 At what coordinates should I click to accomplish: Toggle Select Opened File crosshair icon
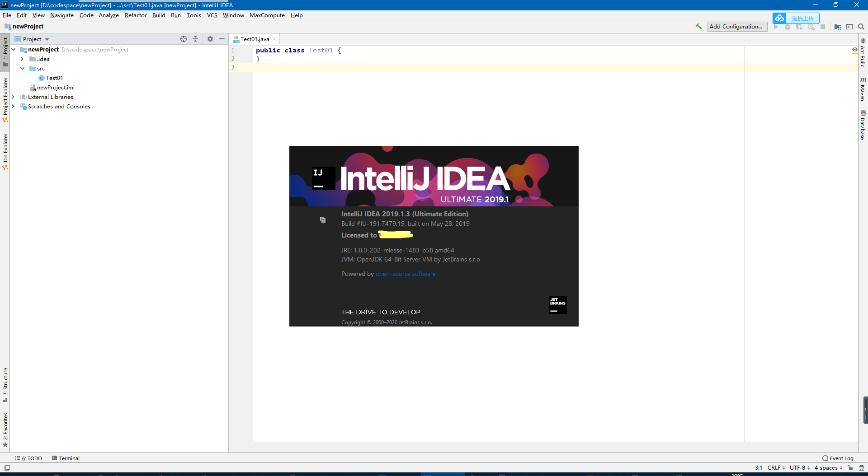184,39
